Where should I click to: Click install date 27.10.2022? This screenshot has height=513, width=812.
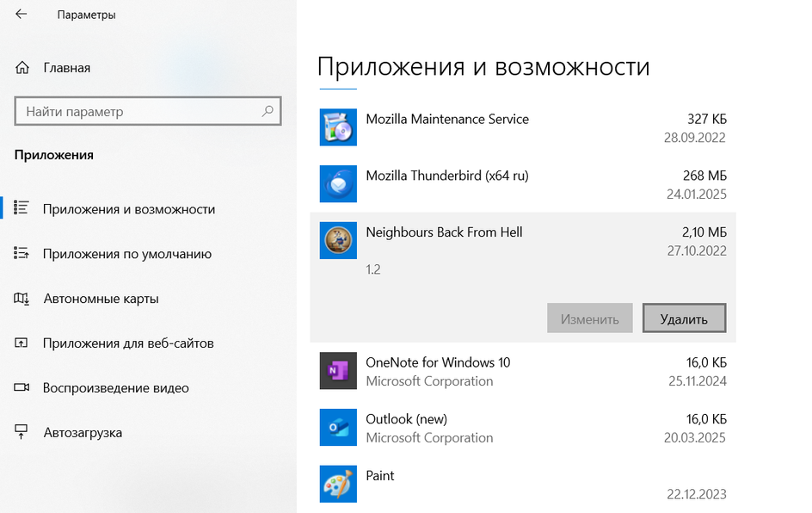pos(697,250)
